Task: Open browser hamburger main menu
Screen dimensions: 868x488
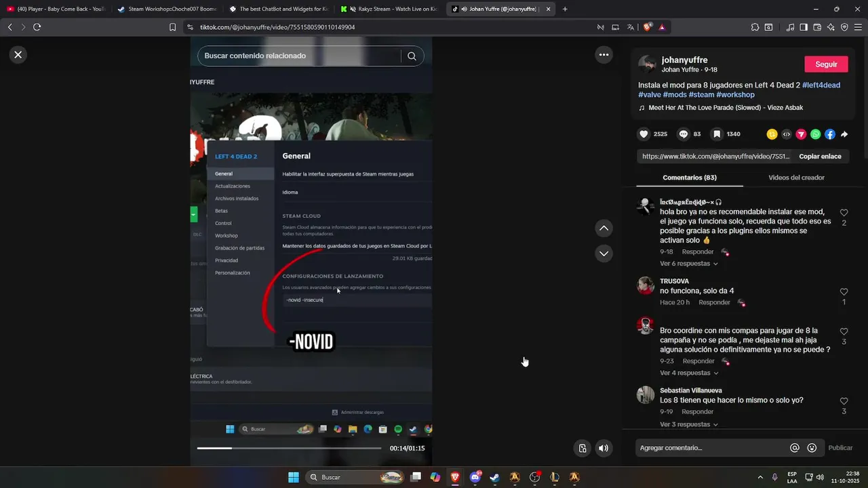Action: [x=858, y=27]
